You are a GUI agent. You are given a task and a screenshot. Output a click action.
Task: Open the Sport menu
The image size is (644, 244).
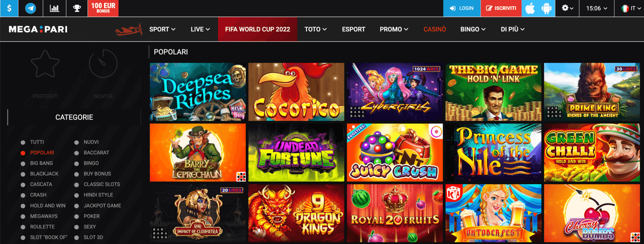(163, 29)
